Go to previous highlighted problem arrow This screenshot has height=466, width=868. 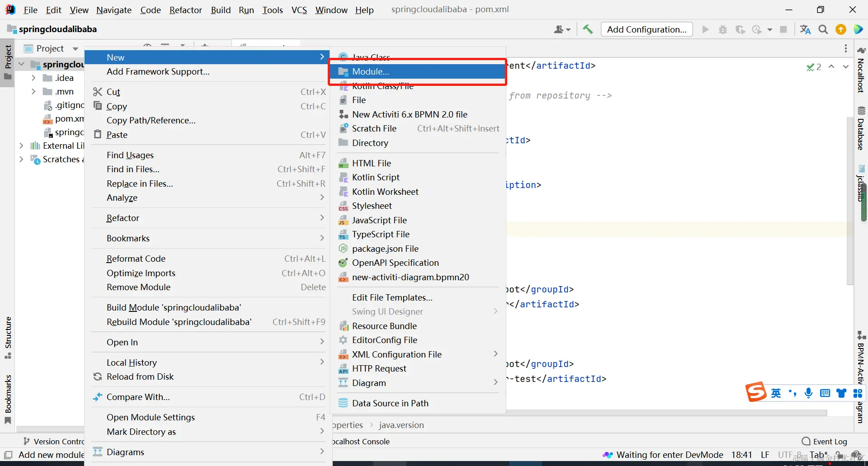(831, 66)
